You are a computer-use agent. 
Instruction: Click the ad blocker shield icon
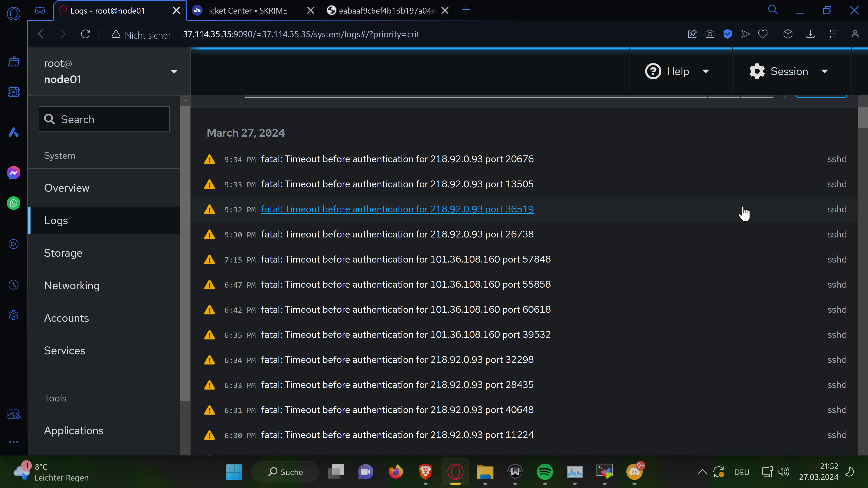pos(727,34)
